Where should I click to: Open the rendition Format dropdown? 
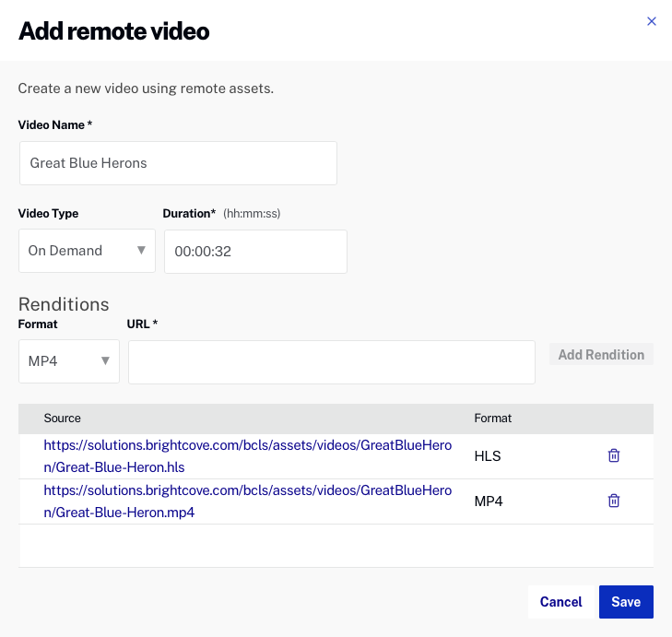click(x=68, y=360)
